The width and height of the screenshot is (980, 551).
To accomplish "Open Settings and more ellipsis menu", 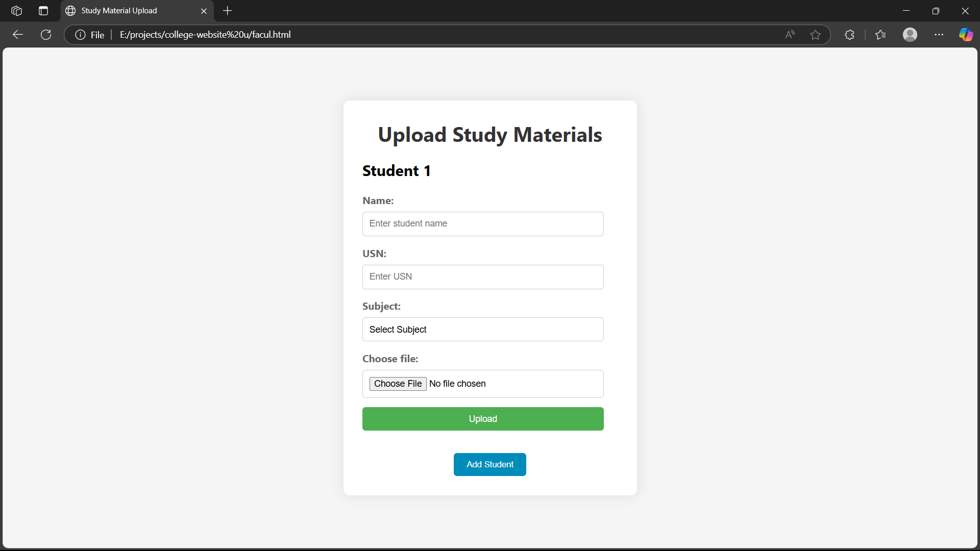I will point(939,35).
